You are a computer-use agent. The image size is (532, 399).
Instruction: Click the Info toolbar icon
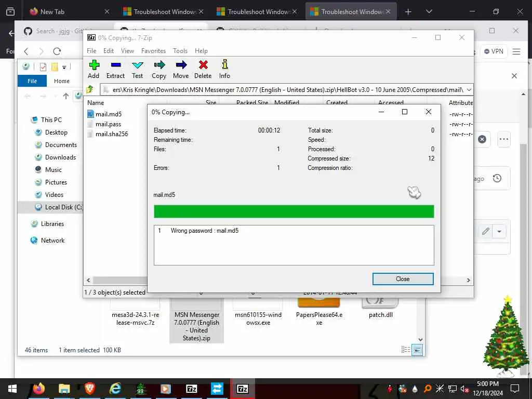[x=224, y=69]
